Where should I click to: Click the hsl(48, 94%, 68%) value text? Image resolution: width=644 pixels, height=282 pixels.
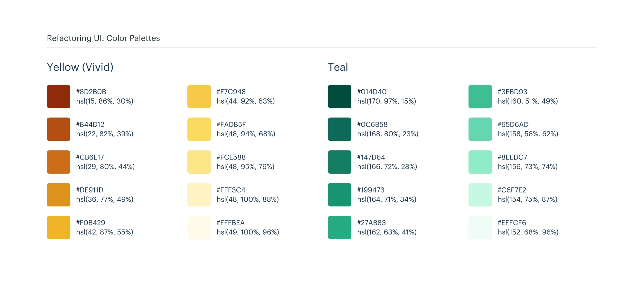coord(246,134)
